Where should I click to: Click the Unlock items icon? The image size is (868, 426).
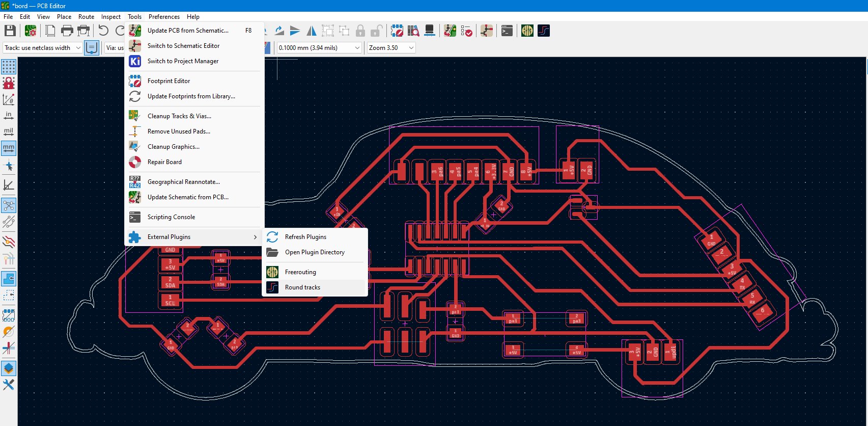[377, 31]
